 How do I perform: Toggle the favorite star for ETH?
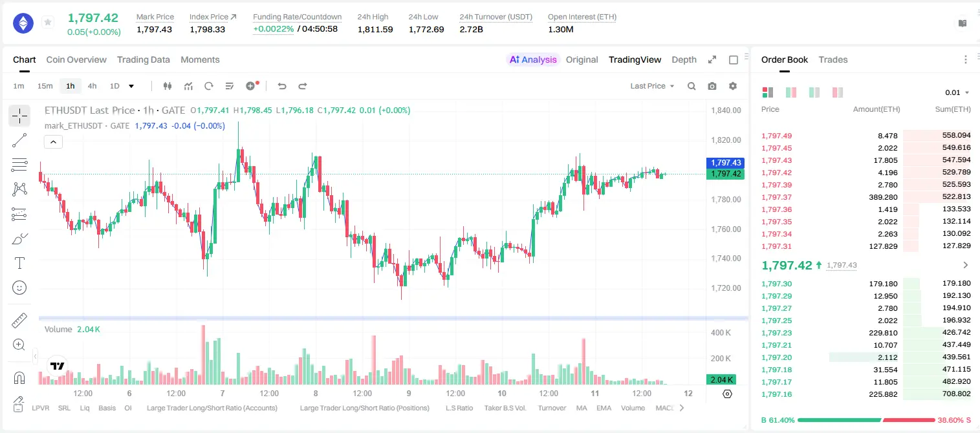click(x=48, y=23)
